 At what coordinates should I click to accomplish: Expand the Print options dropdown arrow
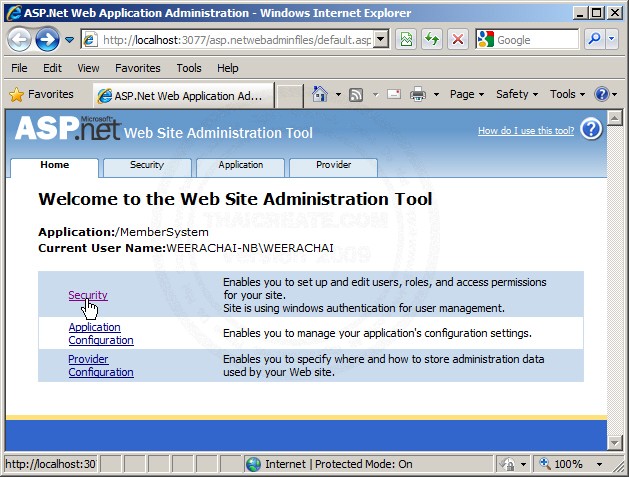(436, 95)
